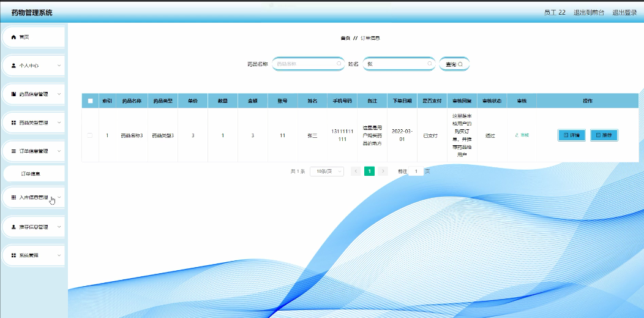Click the previous page arrow
Viewport: 644px width, 318px height.
tap(356, 172)
